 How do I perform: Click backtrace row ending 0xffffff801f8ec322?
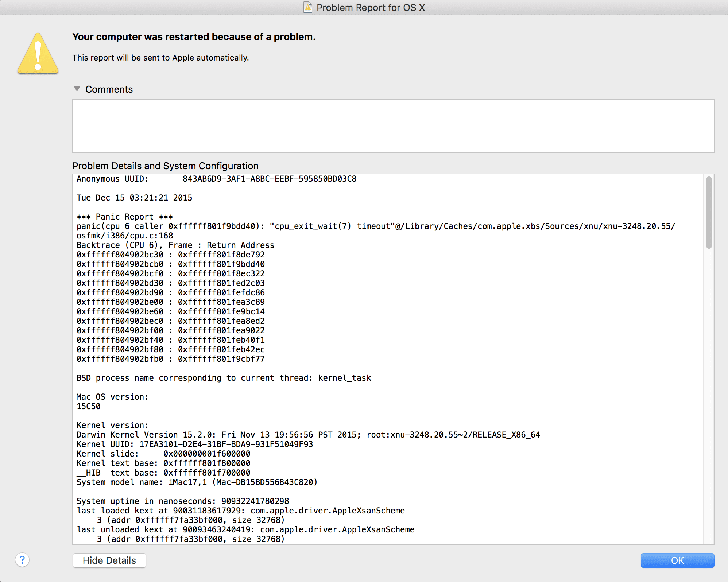171,273
